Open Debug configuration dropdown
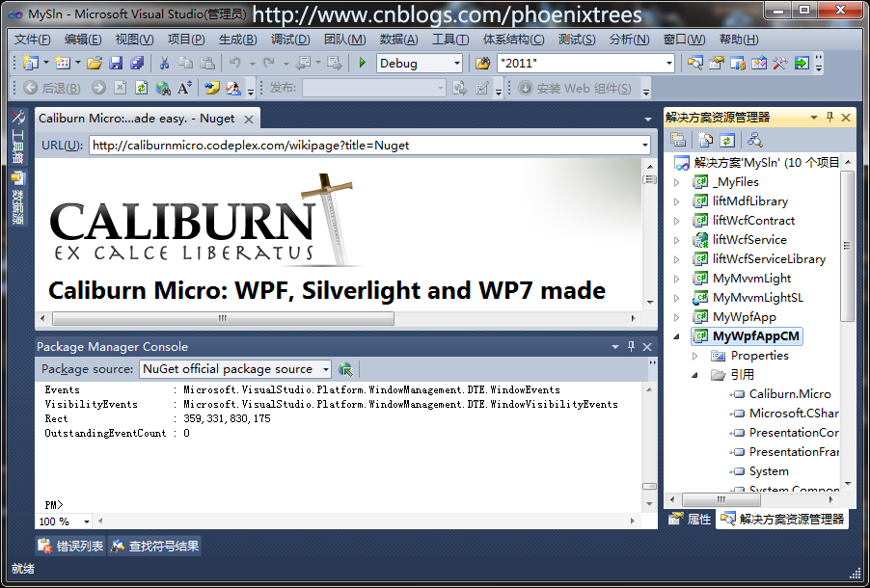Screen dimensions: 870x588 tap(456, 64)
